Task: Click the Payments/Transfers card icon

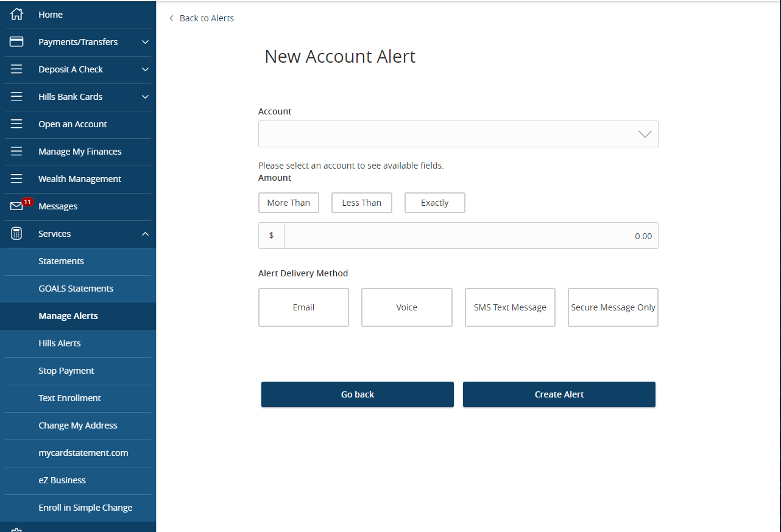Action: 16,42
